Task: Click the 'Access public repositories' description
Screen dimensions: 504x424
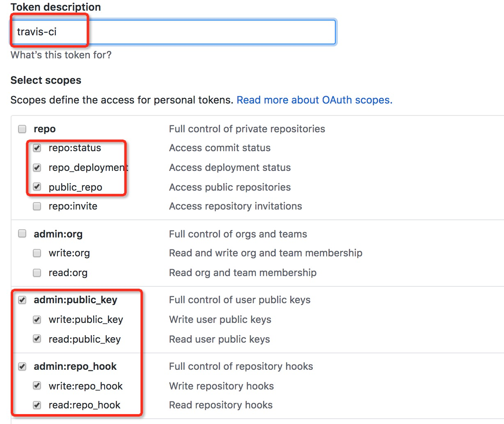Action: click(x=230, y=187)
